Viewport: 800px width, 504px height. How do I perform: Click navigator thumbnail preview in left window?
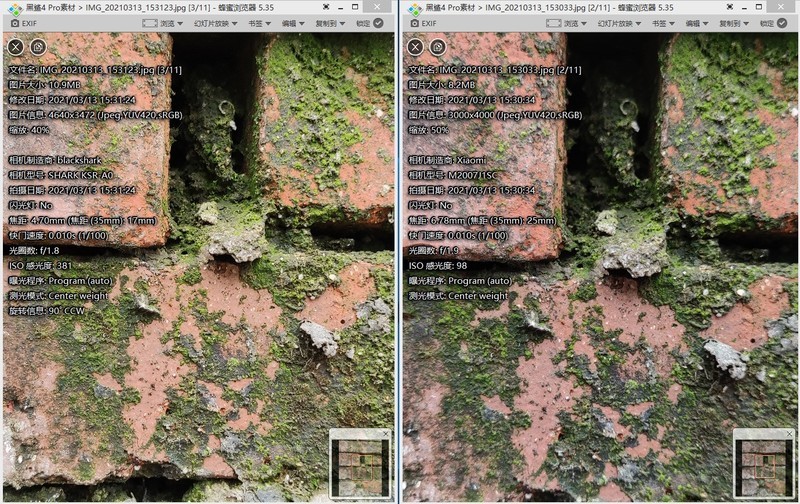360,465
